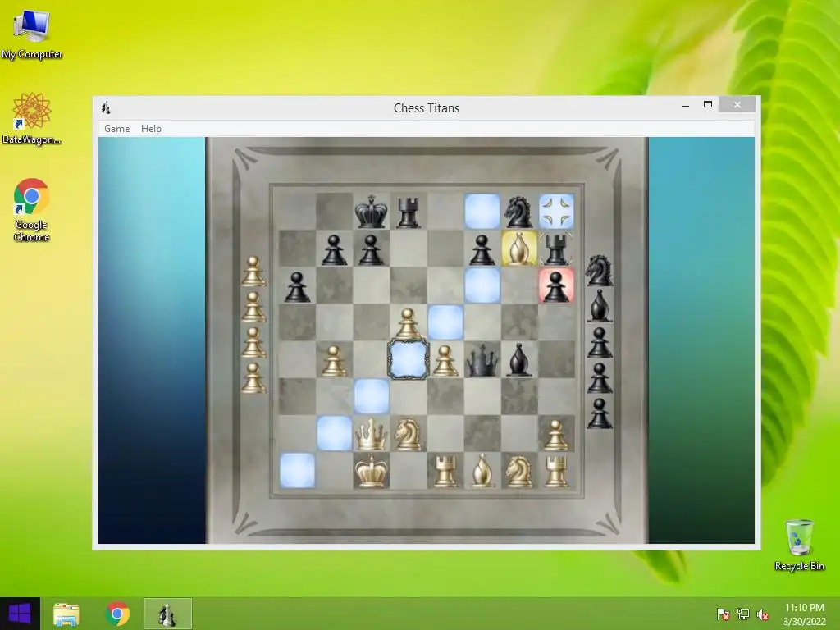Select the white pawn above the corner white rook

(556, 435)
